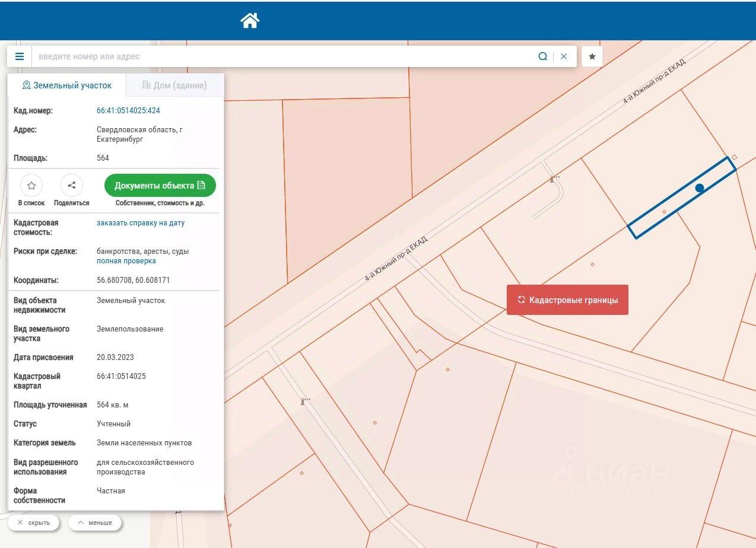
Task: Click the home icon in header
Action: pos(250,21)
